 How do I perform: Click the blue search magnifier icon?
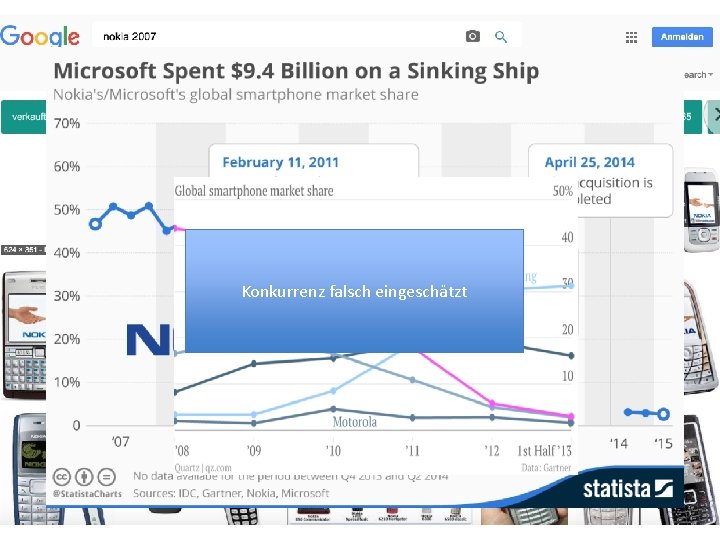[502, 36]
